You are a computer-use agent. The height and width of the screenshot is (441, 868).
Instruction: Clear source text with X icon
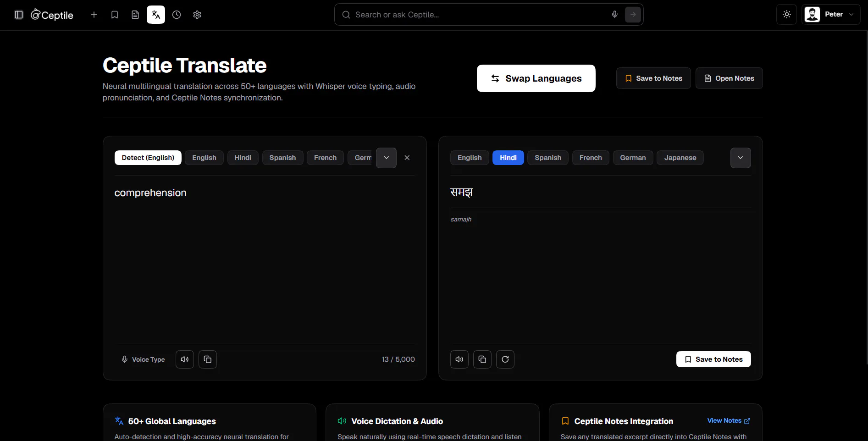[x=407, y=158]
